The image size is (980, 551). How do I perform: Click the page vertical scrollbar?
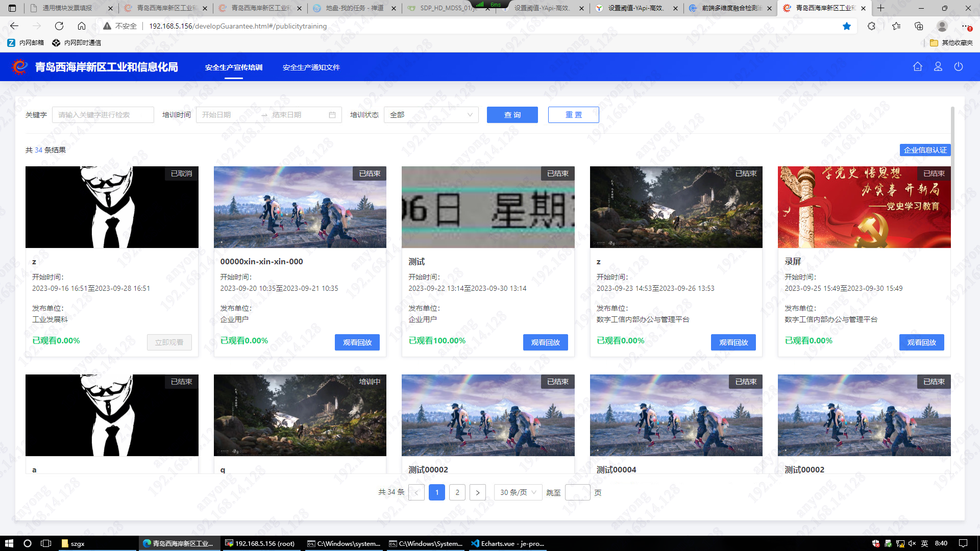(952, 158)
